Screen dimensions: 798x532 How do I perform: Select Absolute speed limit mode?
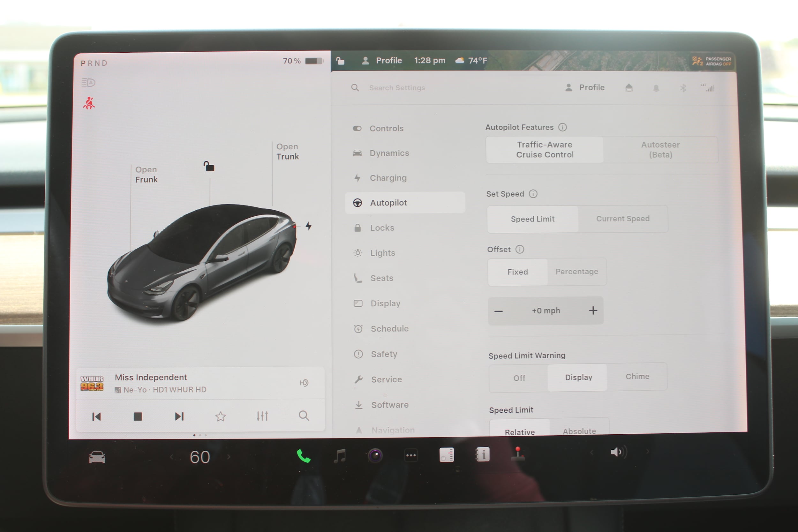[x=579, y=430]
